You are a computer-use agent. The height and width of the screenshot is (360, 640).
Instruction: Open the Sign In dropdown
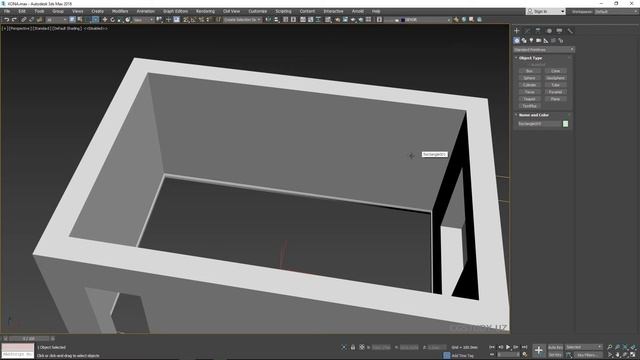point(546,11)
